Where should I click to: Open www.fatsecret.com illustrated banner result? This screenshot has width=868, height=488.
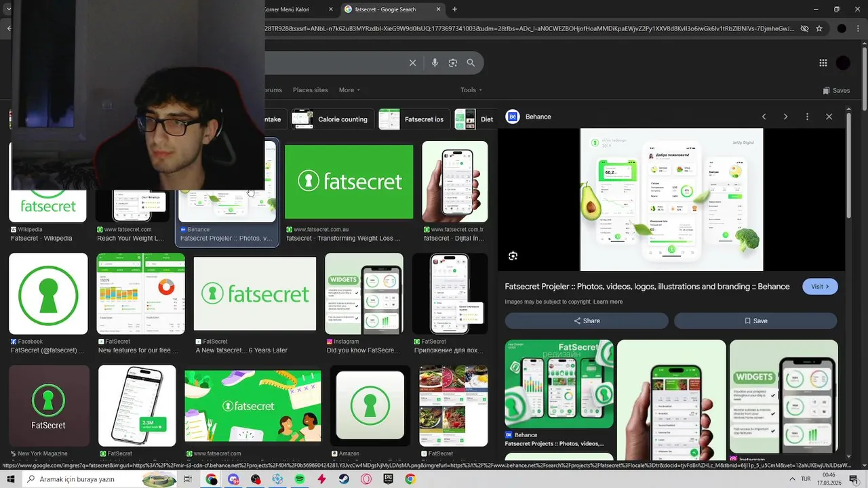tap(253, 405)
